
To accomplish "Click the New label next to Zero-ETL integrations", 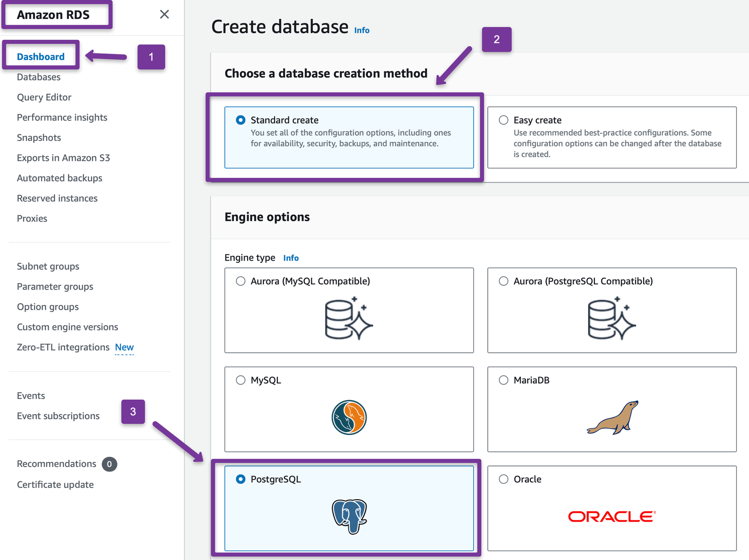I will point(124,347).
